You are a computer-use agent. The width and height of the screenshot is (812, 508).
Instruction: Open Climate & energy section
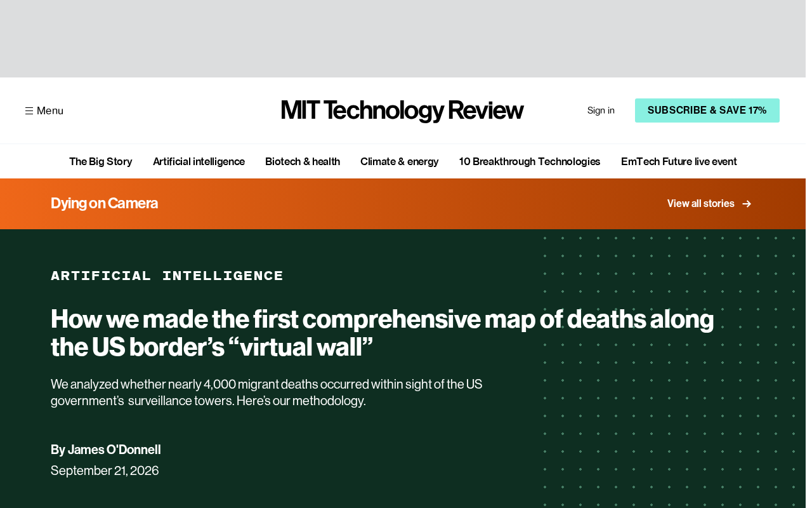point(400,161)
